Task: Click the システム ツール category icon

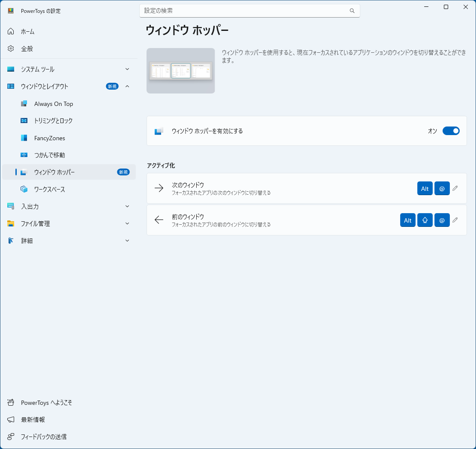Action: [11, 69]
